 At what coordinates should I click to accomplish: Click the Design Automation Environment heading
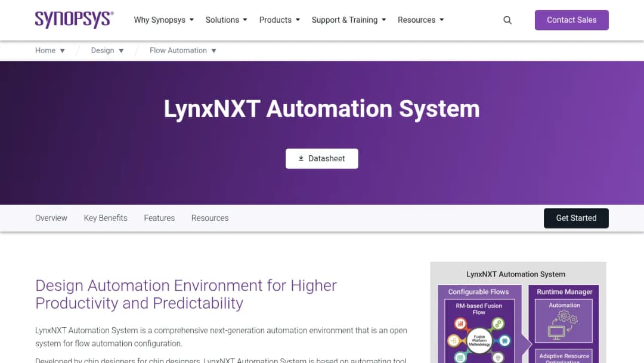[x=185, y=294]
